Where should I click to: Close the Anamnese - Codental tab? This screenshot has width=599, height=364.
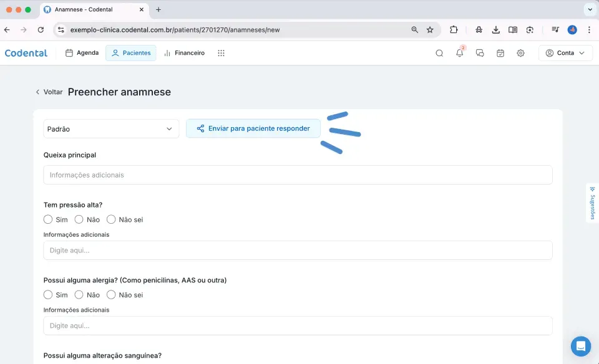point(142,9)
